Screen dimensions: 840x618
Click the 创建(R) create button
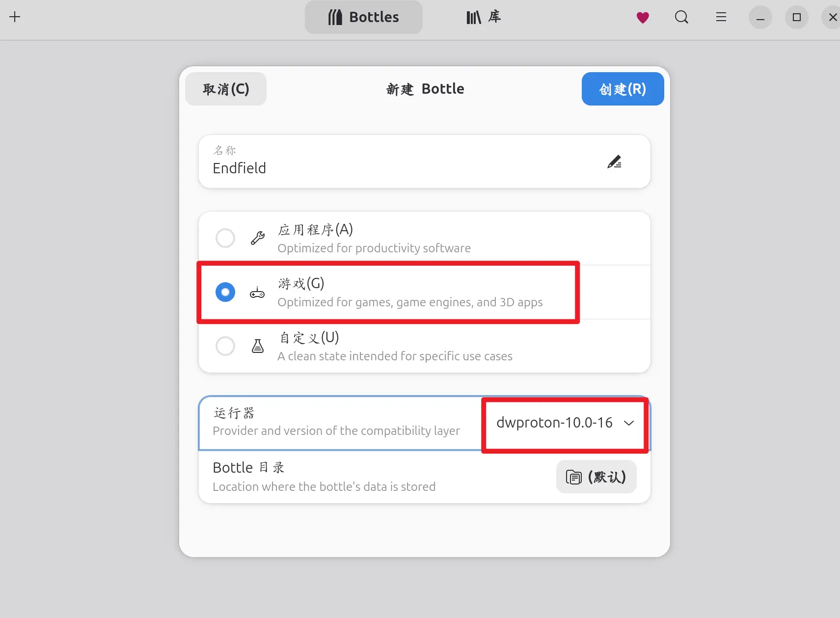coord(623,89)
